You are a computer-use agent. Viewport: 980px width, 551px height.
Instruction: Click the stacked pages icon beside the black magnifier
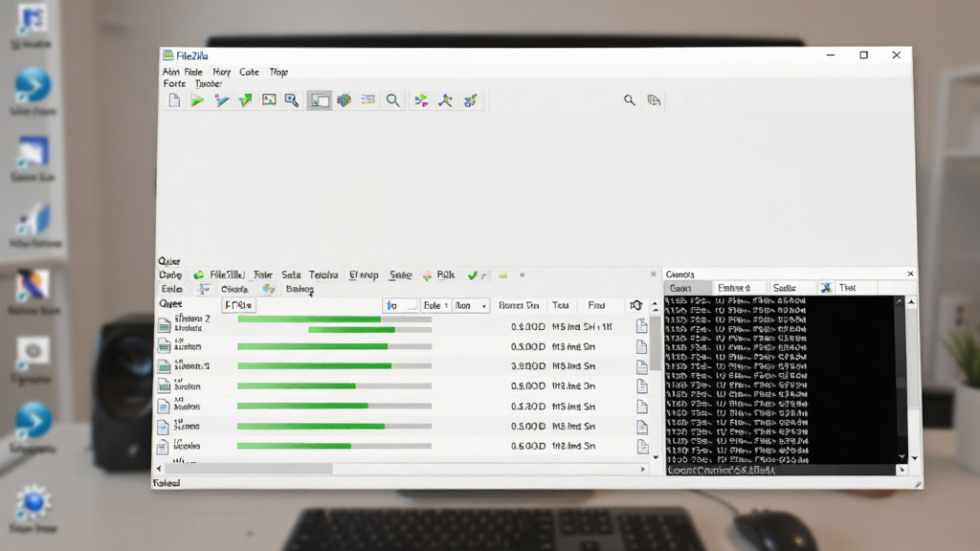[x=654, y=99]
